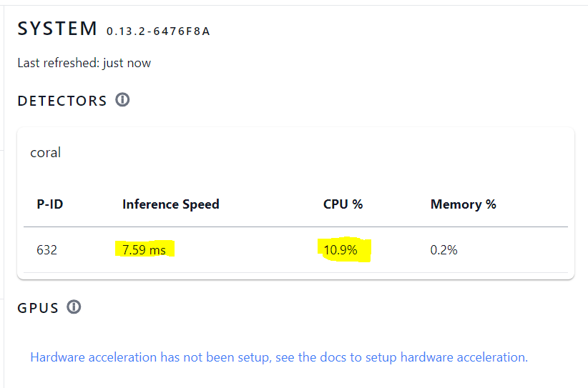Click the Memory % column header
Screen dimensions: 588x388
pos(463,204)
